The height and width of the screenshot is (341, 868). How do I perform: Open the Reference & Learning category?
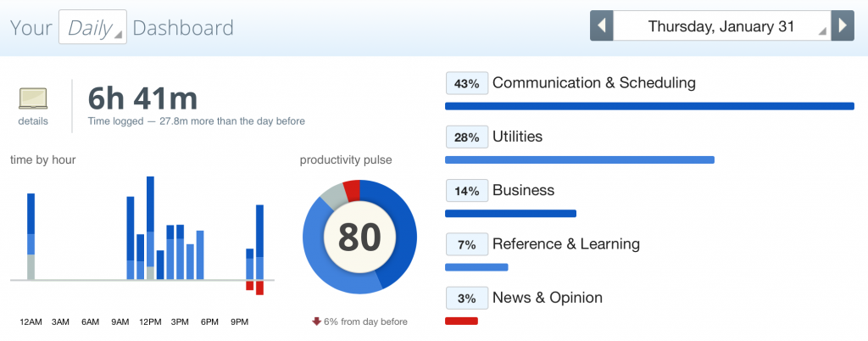[566, 244]
